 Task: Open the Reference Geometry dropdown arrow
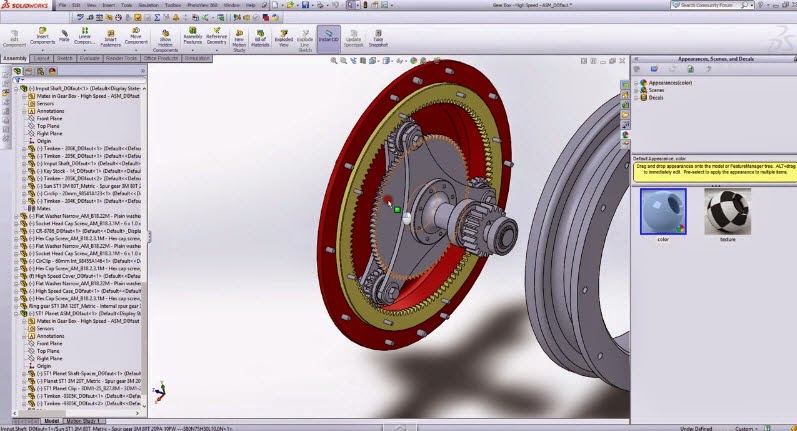[217, 50]
